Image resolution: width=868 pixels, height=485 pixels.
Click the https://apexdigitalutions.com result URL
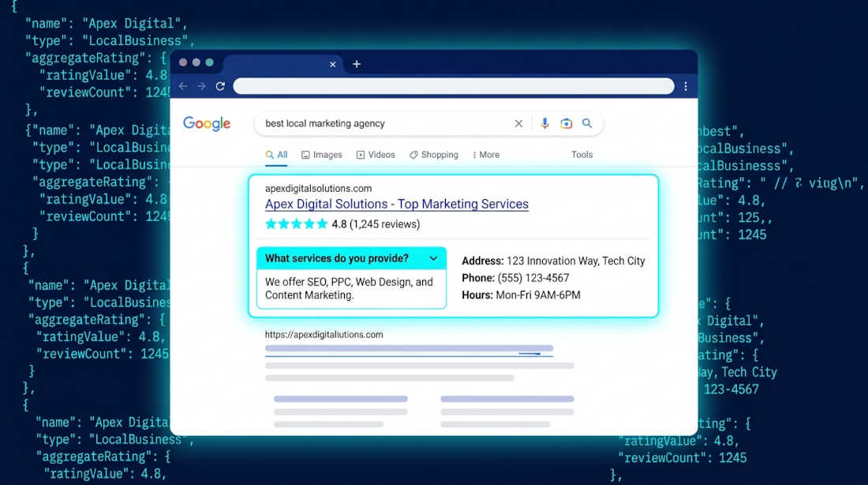click(x=324, y=335)
